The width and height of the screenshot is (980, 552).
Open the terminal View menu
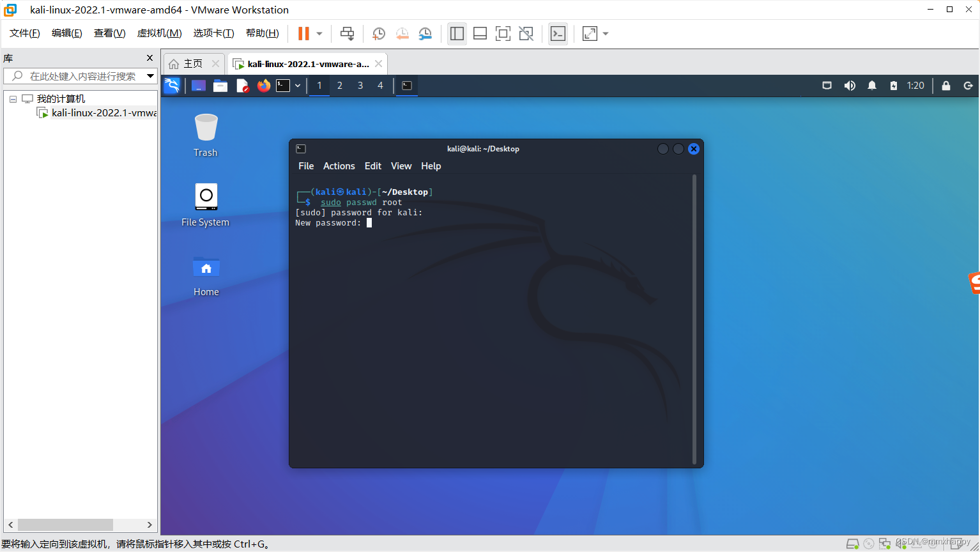click(401, 166)
